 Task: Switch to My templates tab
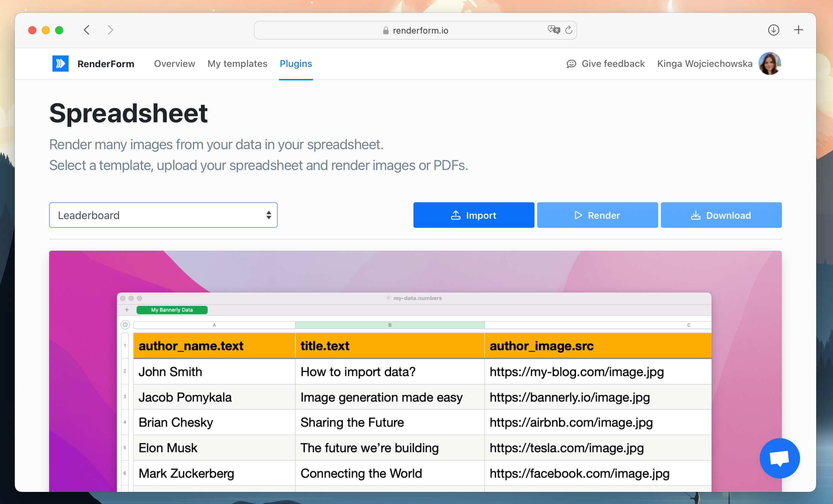click(x=237, y=64)
